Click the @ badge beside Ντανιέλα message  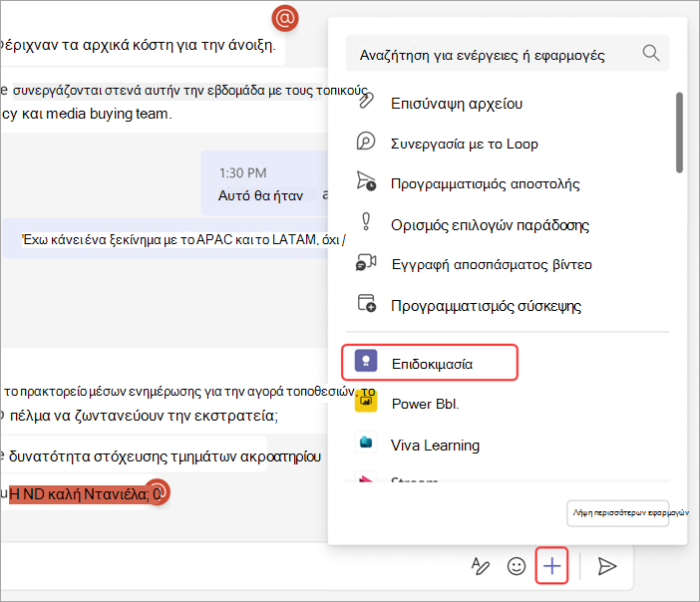(159, 491)
